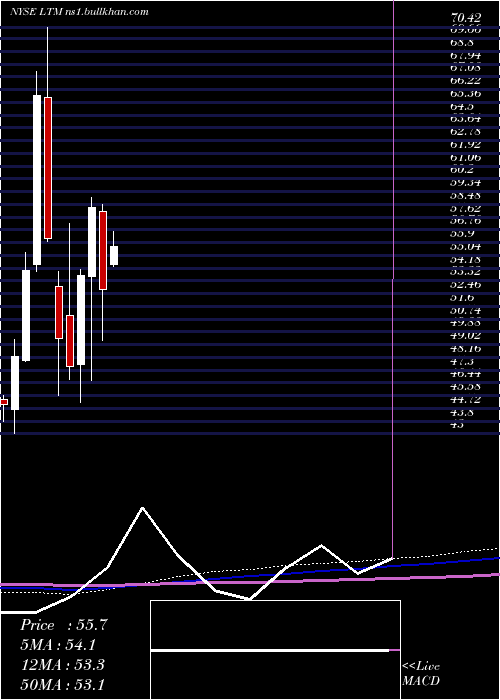Select the 55.04 axis value
The image size is (500, 700).
coord(466,247)
